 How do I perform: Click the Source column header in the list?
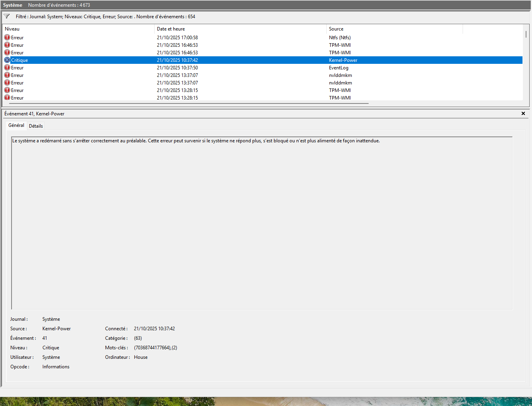tap(395, 29)
